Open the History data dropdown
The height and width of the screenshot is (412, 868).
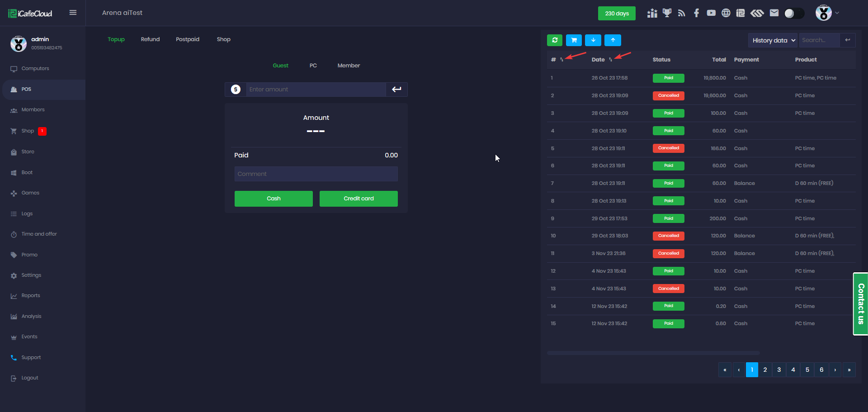[773, 40]
